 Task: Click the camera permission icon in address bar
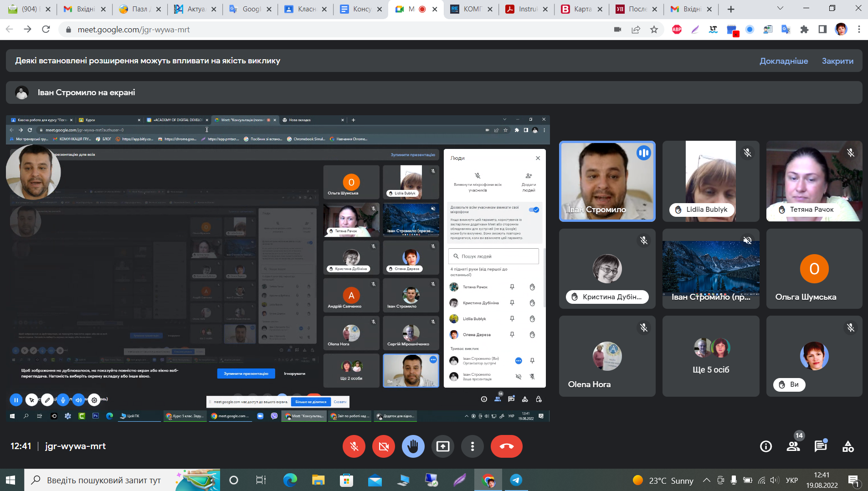click(618, 30)
